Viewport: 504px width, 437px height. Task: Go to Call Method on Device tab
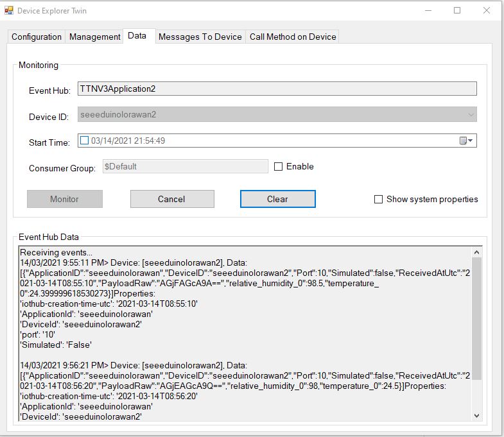[293, 37]
